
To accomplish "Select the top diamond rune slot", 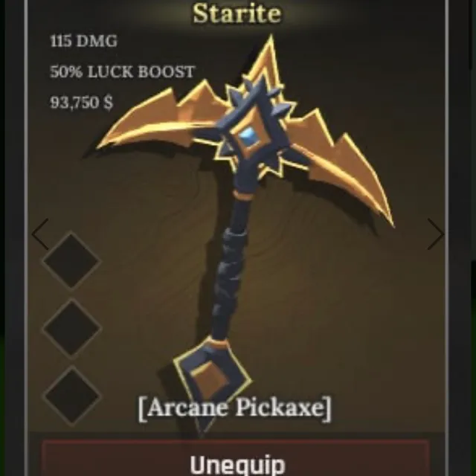I will pos(71,260).
